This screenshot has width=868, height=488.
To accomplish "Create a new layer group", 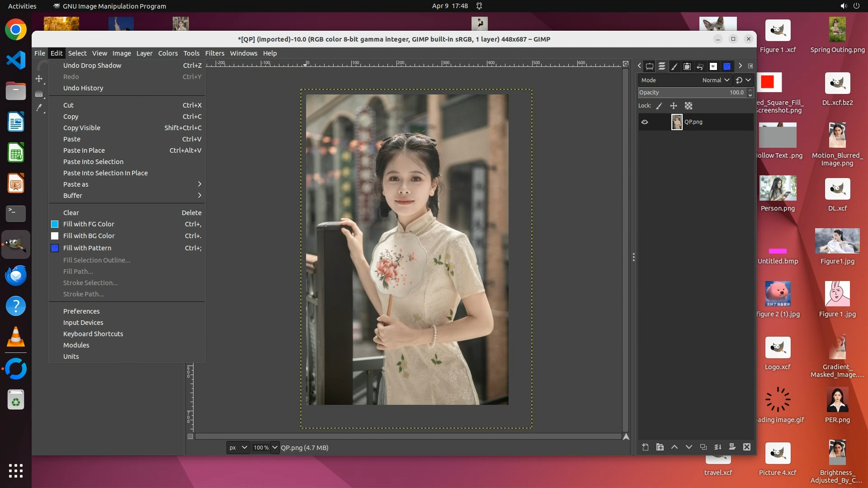I will click(x=660, y=447).
